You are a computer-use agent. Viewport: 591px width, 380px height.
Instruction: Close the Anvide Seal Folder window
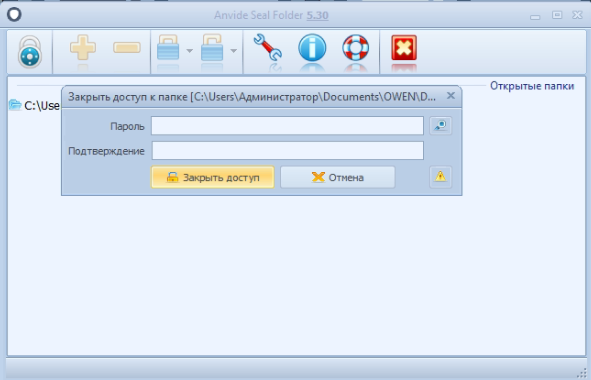[577, 15]
